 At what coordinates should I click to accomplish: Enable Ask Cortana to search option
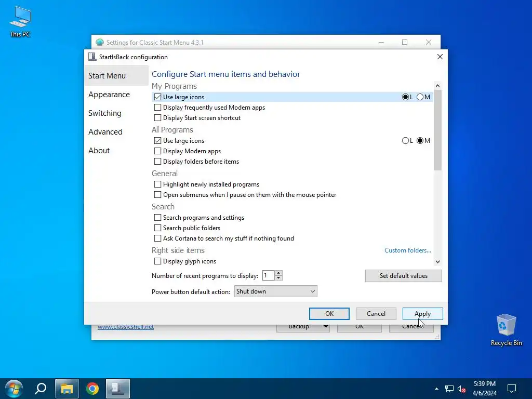(157, 238)
